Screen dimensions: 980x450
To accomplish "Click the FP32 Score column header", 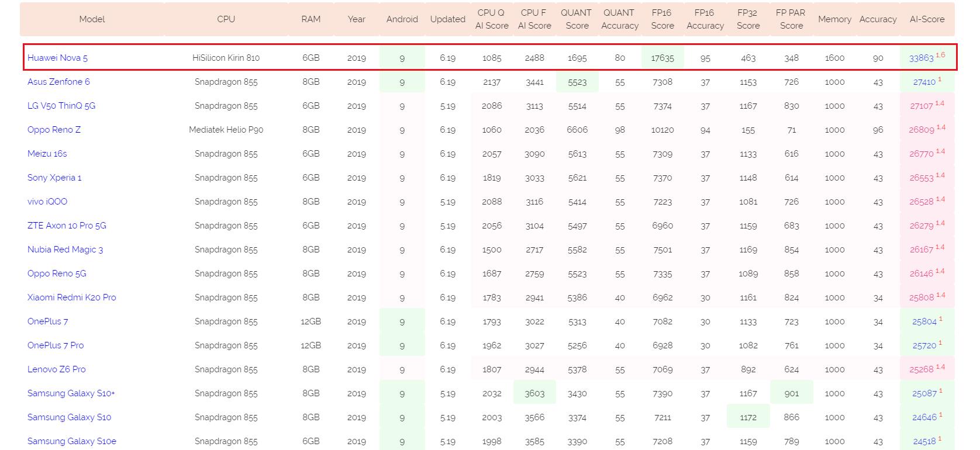I will 748,19.
